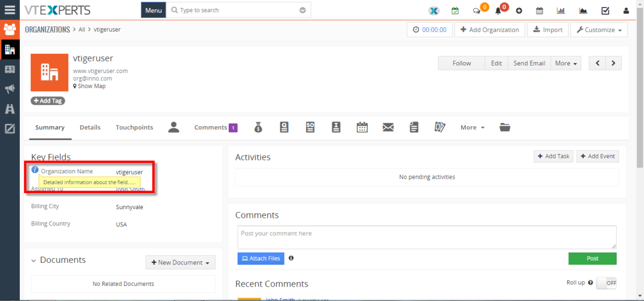This screenshot has height=301, width=644.
Task: Click the Add Event button
Action: pos(597,156)
